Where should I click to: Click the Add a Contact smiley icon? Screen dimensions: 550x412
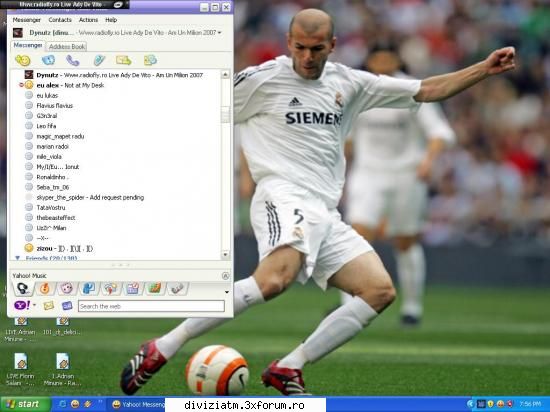tap(23, 60)
